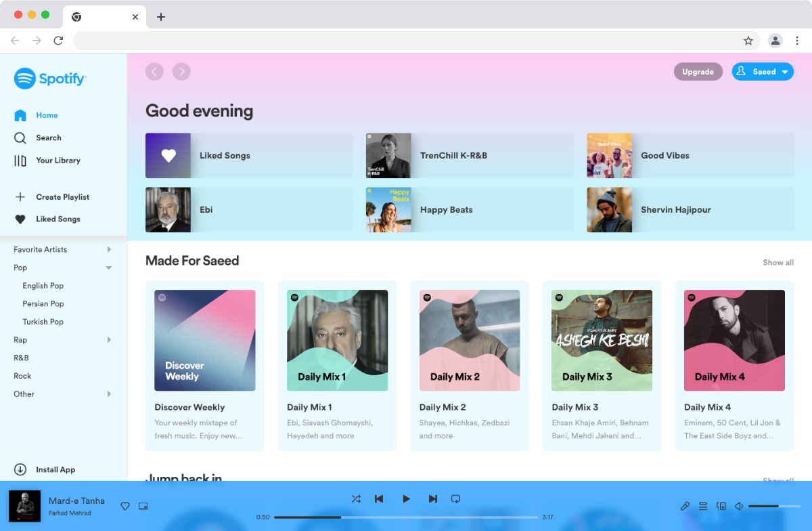Open connect to a device
This screenshot has width=812, height=531.
click(x=721, y=506)
